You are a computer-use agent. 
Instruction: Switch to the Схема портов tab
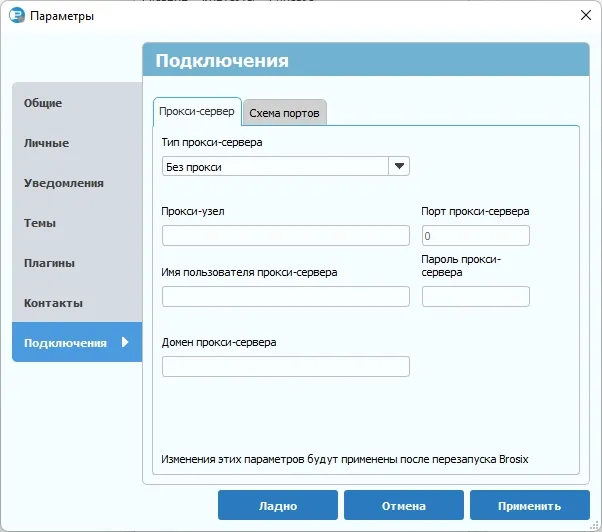click(x=284, y=113)
